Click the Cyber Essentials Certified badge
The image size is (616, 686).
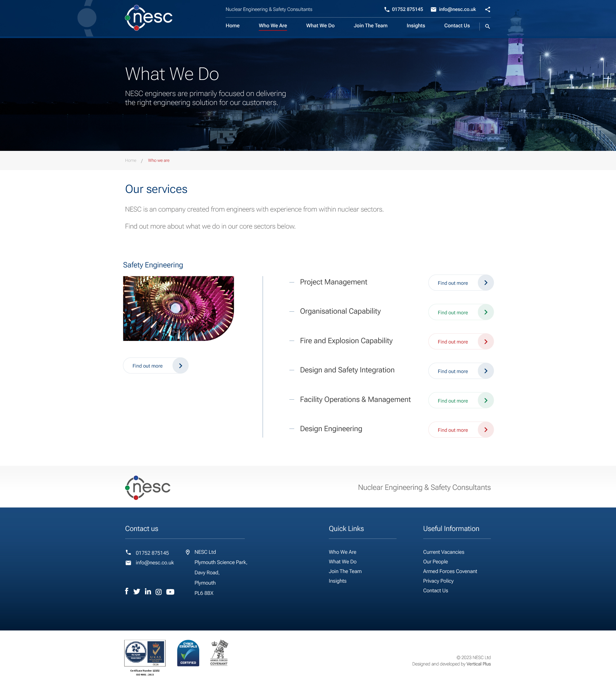[x=188, y=653]
